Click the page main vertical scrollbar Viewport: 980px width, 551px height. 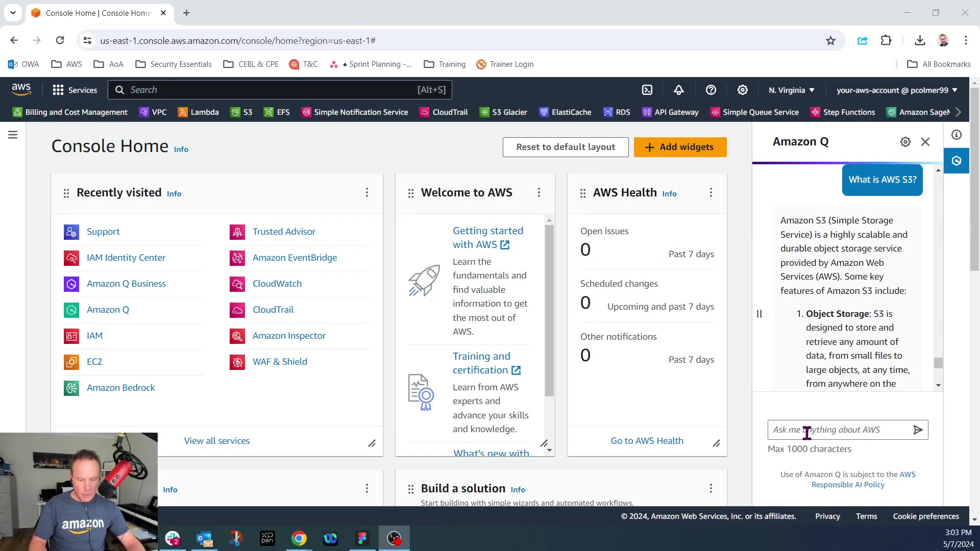974,179
